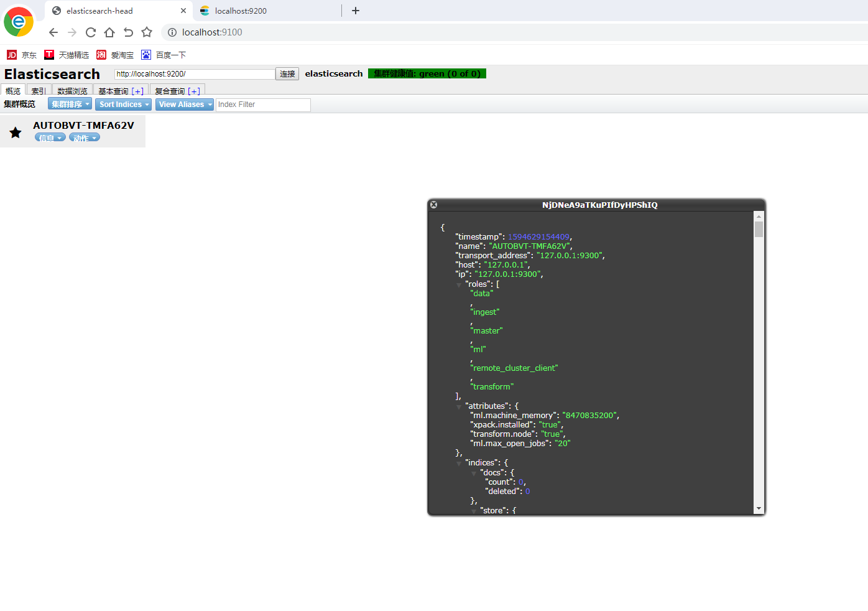The height and width of the screenshot is (611, 868).
Task: Click the "transform" role entry
Action: pos(492,386)
